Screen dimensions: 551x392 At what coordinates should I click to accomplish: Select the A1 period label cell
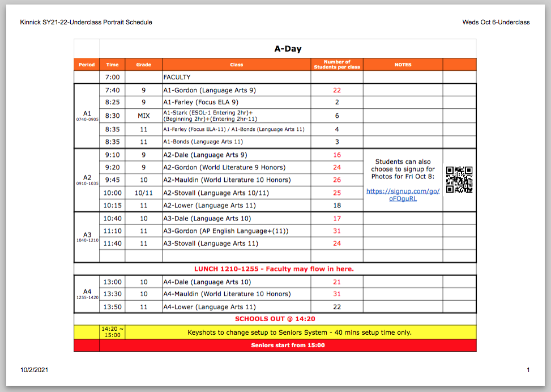[x=86, y=116]
